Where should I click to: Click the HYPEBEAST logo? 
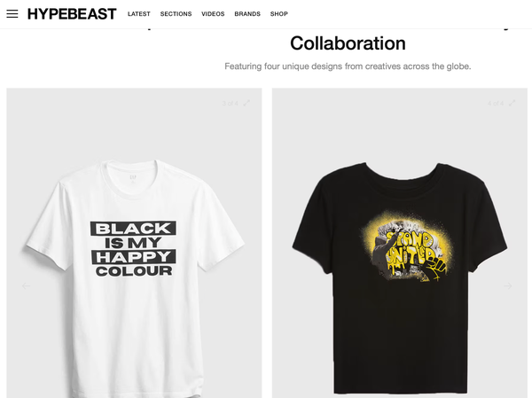coord(72,14)
